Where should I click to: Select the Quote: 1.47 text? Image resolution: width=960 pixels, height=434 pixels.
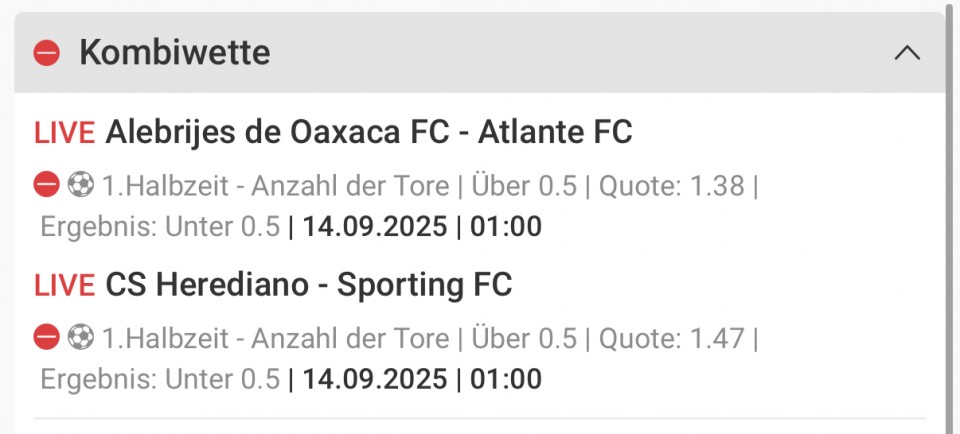point(671,338)
